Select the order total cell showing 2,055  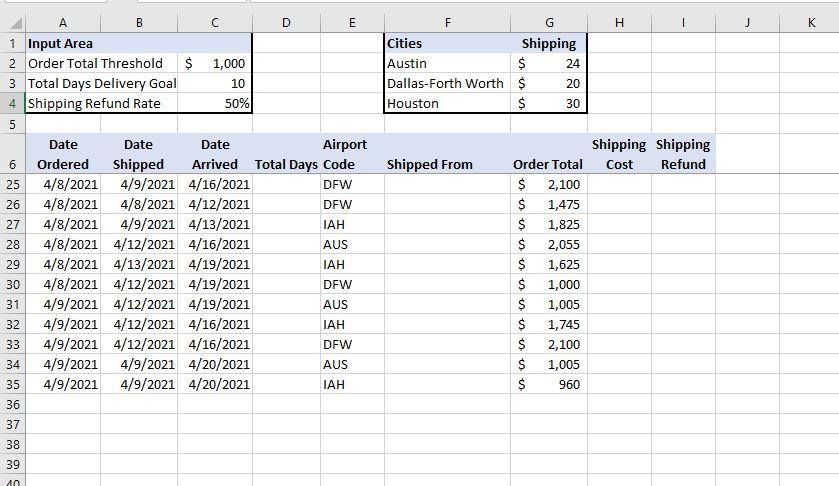coord(548,244)
